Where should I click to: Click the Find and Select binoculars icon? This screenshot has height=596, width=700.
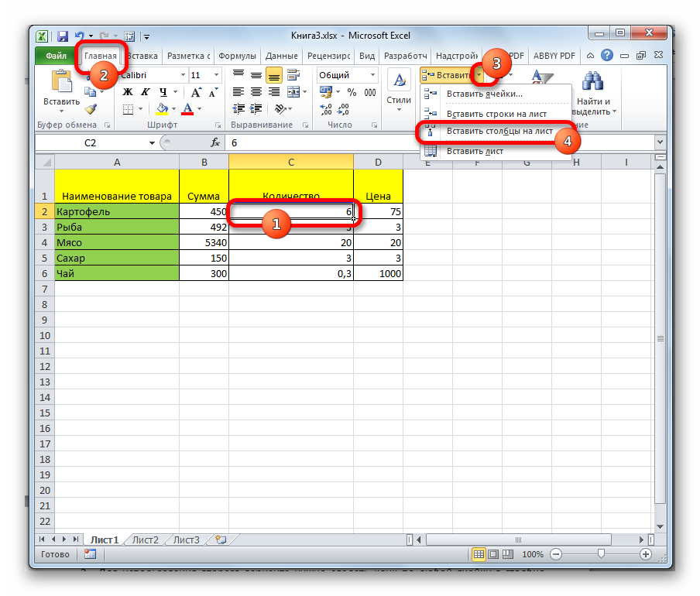593,82
